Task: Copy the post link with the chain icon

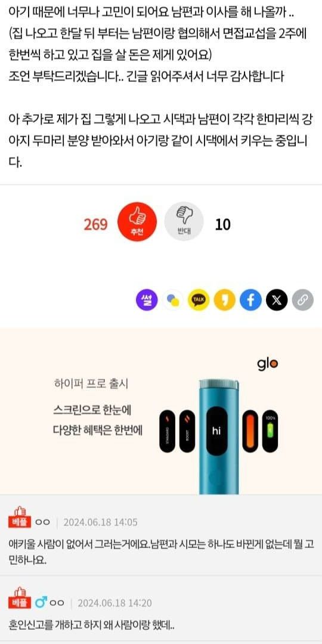Action: point(303,300)
